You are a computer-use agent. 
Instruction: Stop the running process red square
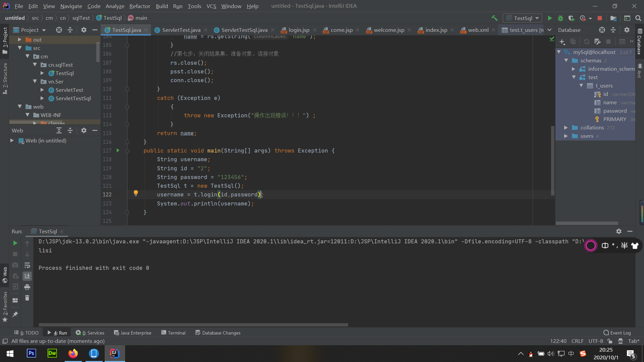point(600,18)
